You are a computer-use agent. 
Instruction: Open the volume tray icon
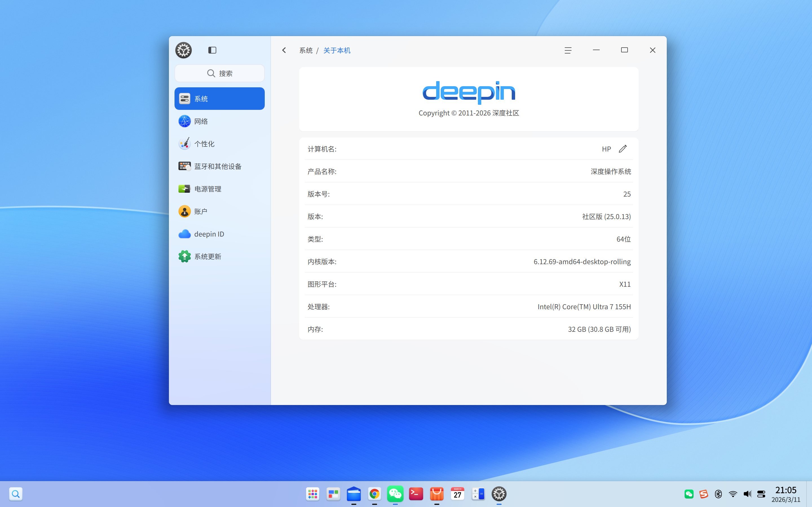coord(747,493)
